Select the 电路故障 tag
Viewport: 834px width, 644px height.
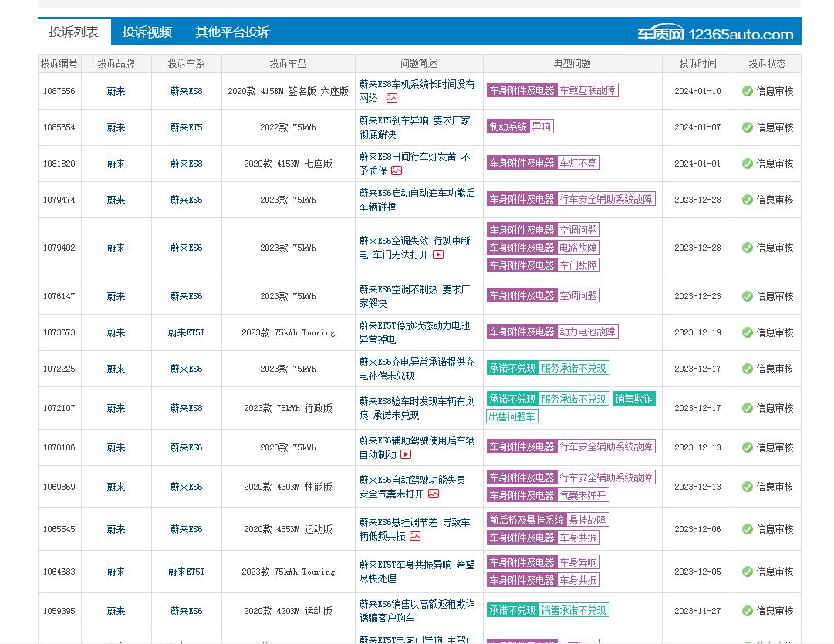(578, 248)
